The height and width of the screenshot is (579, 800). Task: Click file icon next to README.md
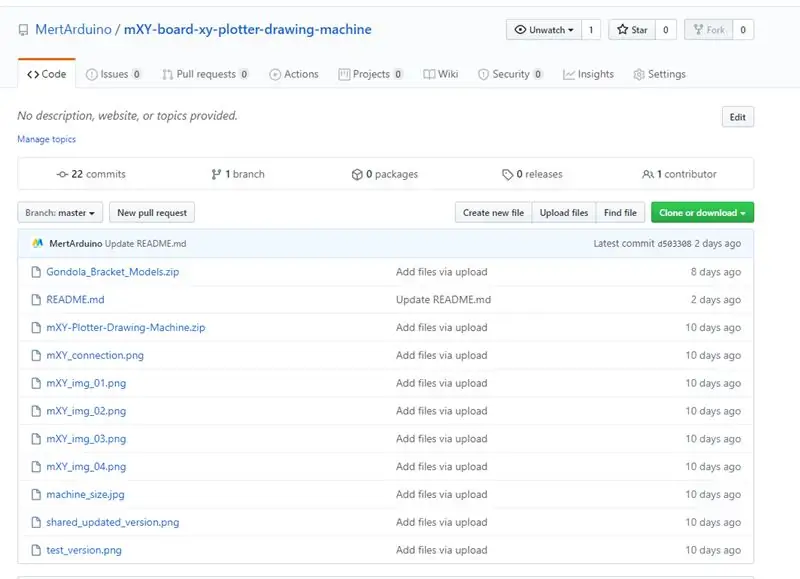coord(36,299)
